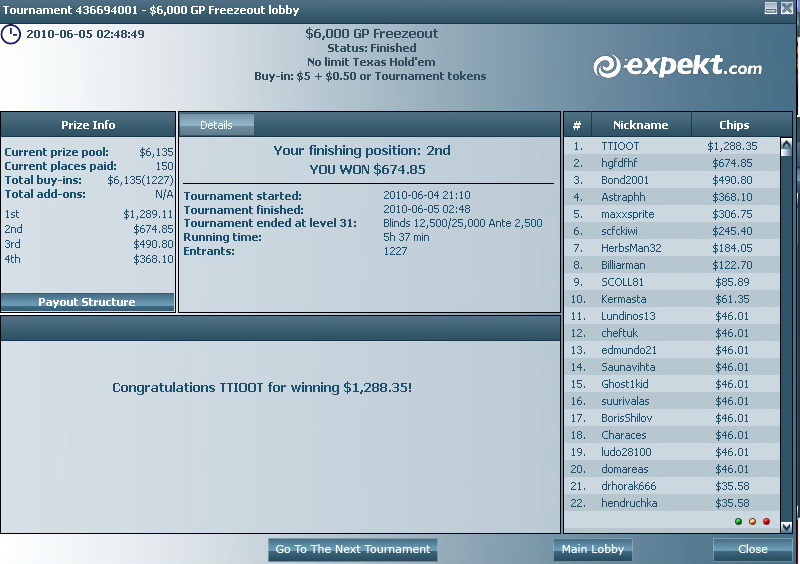Viewport: 800px width, 564px height.
Task: Click the player list scroll up arrow
Action: [x=786, y=144]
